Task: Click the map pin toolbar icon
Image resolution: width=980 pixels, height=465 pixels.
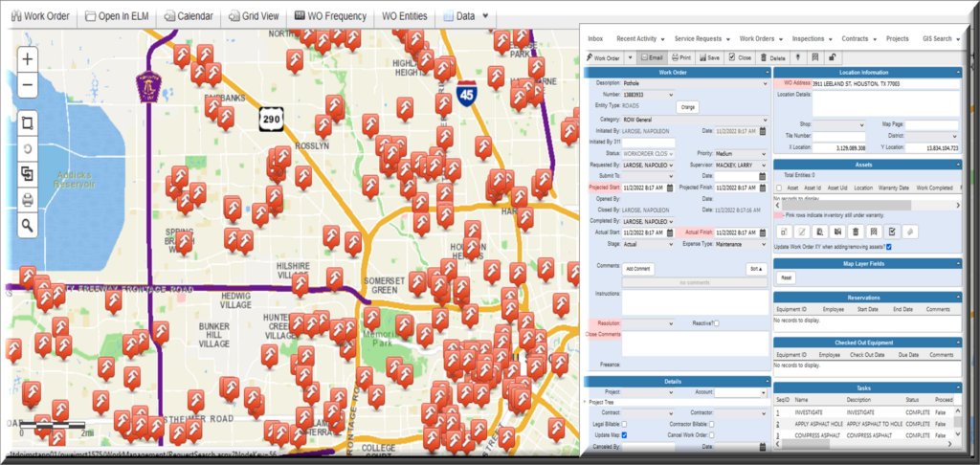Action: pos(797,57)
